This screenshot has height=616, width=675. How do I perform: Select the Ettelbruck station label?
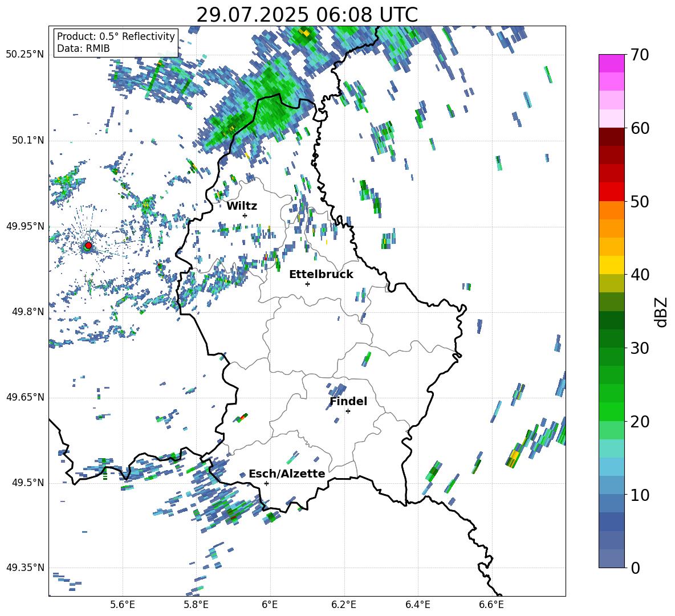pyautogui.click(x=321, y=275)
